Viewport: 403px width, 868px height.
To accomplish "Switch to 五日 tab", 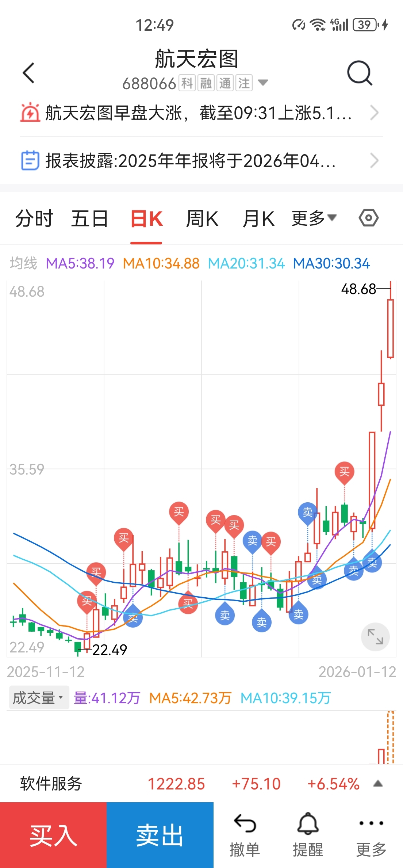I will (90, 218).
